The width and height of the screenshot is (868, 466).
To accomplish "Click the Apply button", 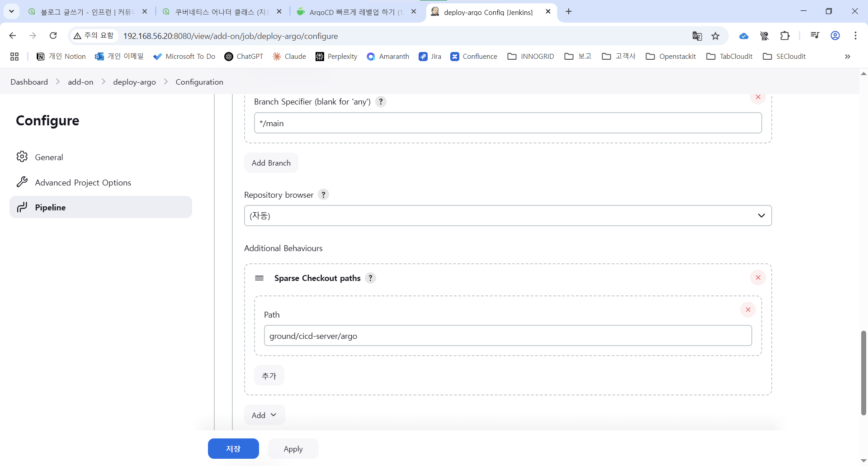I will pyautogui.click(x=293, y=449).
